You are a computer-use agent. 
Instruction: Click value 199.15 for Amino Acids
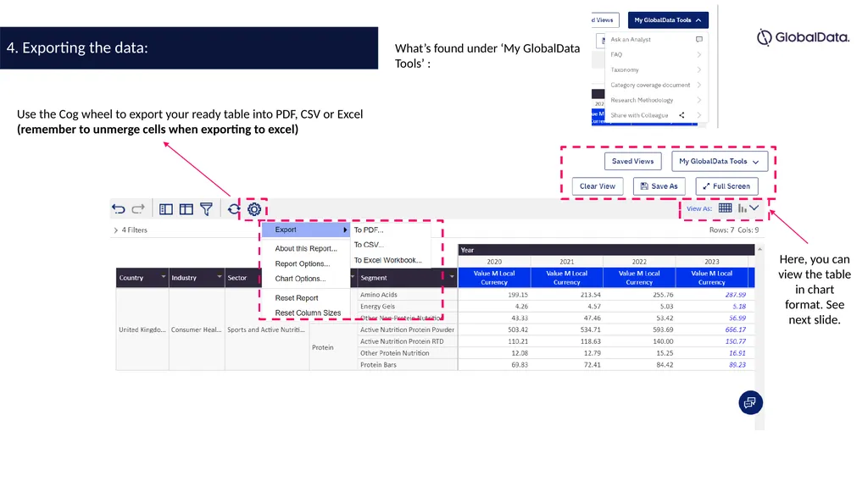[x=518, y=295]
